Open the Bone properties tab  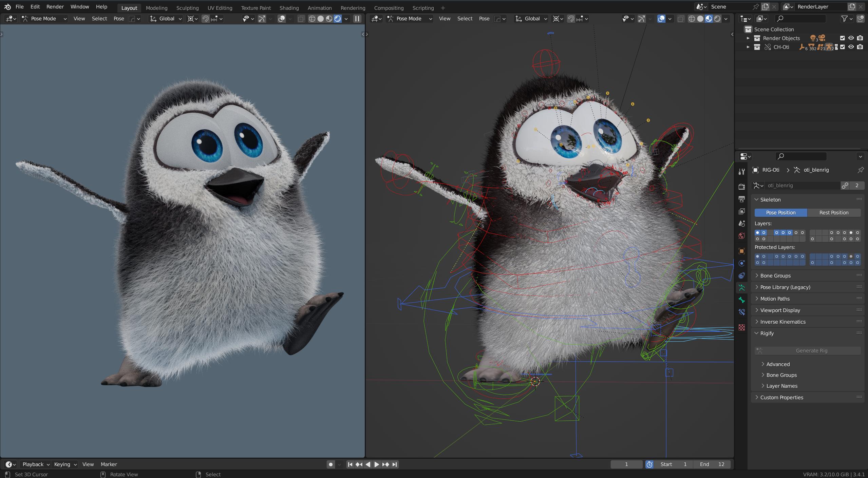pos(742,300)
